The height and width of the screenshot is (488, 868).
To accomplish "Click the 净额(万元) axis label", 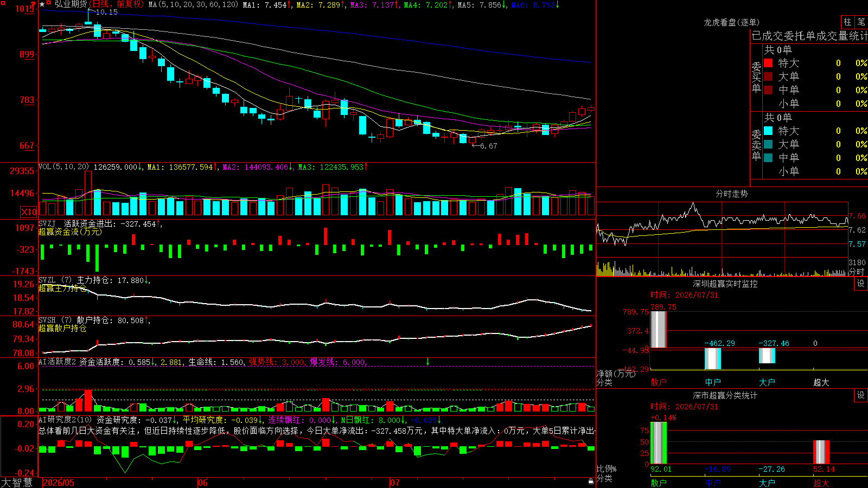I will pyautogui.click(x=616, y=374).
